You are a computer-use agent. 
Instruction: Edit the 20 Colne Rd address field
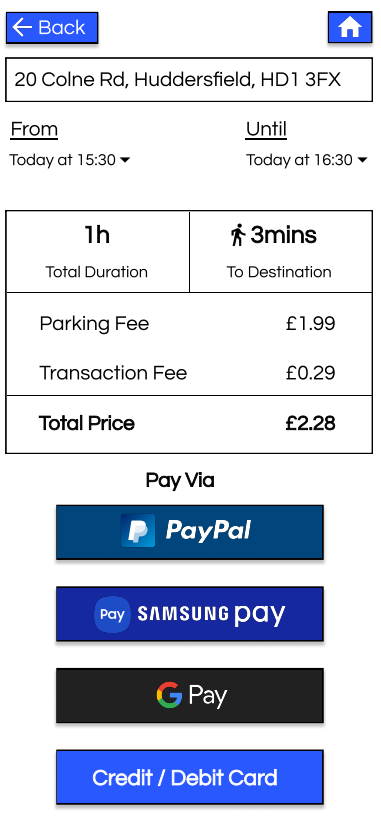(189, 80)
